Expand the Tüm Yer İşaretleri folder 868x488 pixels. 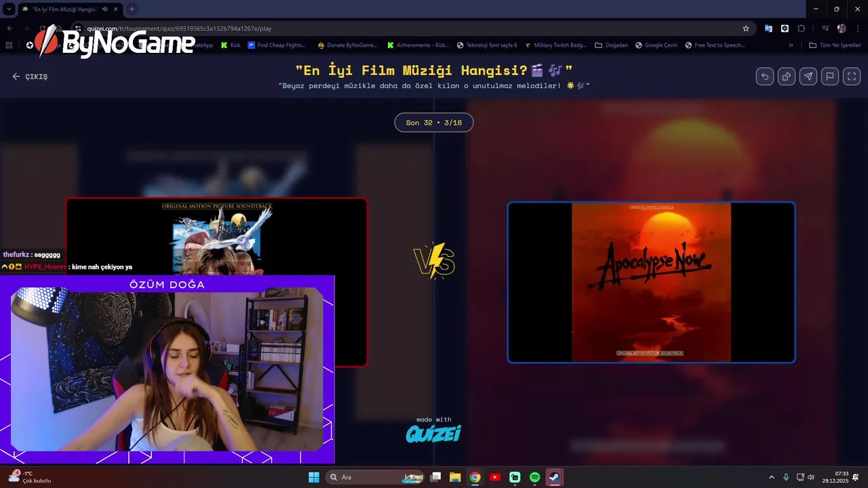click(x=835, y=45)
